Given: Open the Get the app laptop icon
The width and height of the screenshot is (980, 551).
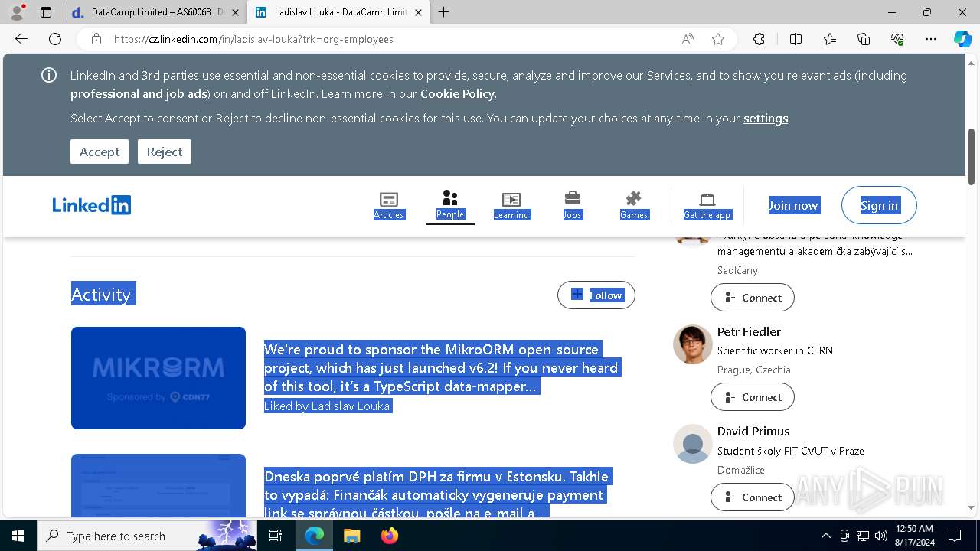Looking at the screenshot, I should (707, 206).
